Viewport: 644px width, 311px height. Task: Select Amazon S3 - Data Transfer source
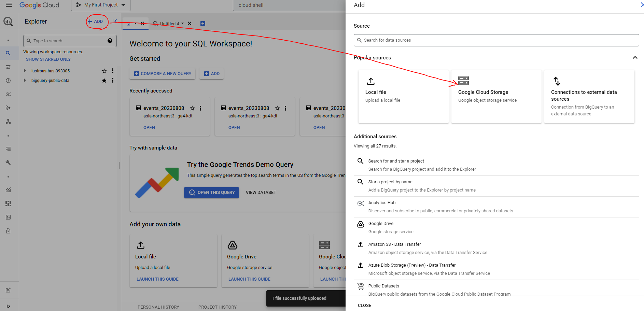point(496,249)
